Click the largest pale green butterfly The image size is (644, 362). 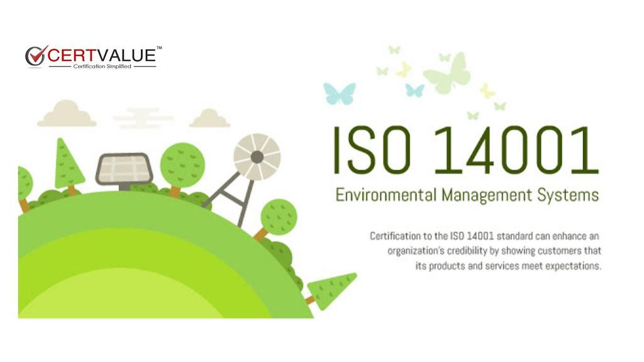[448, 74]
